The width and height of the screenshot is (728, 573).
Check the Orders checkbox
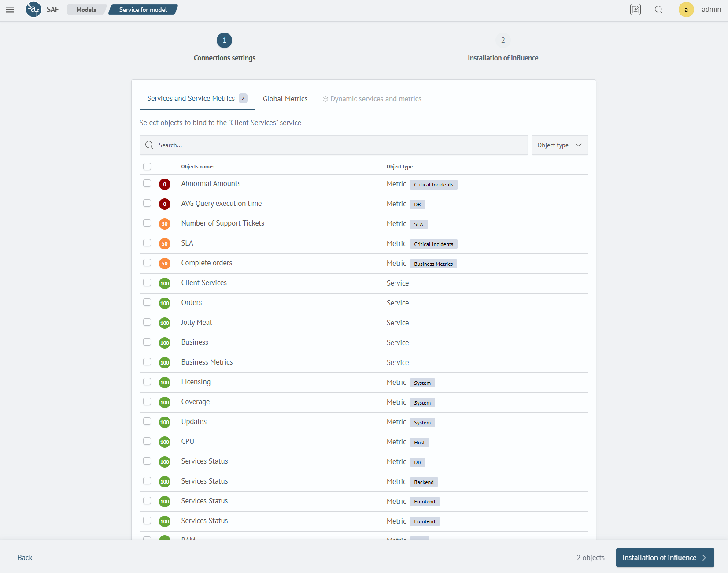147,302
